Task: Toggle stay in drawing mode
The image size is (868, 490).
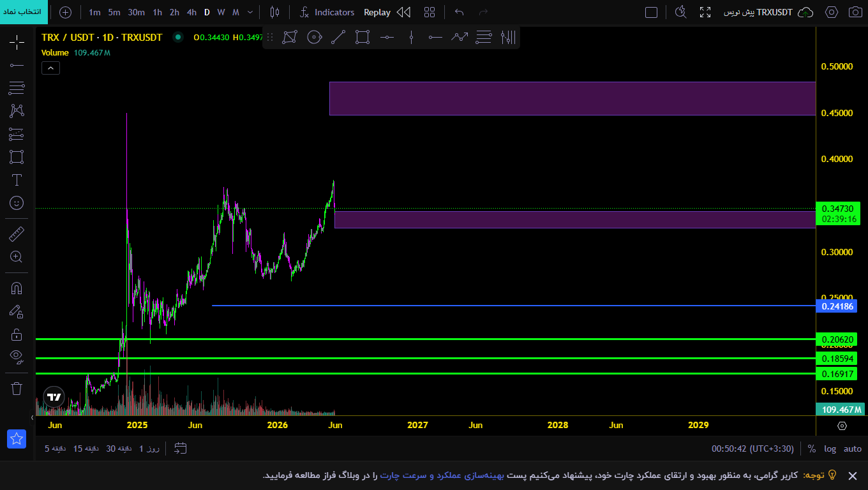Action: tap(17, 311)
